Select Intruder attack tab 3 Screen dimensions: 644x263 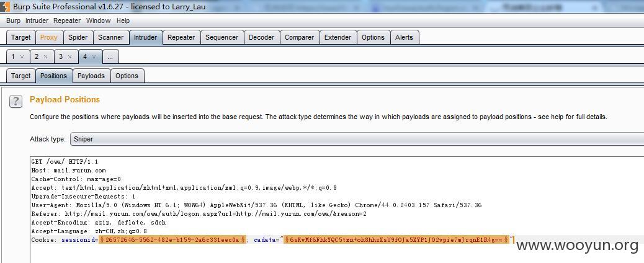click(61, 56)
